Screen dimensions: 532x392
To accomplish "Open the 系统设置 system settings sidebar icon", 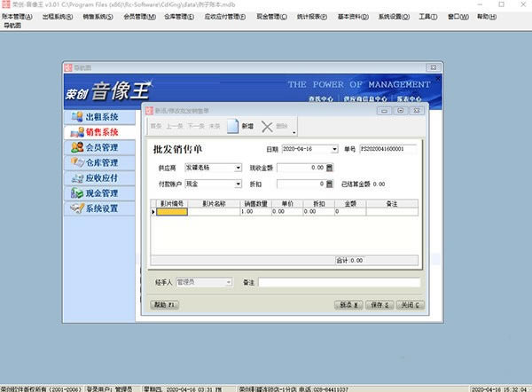I will point(77,208).
